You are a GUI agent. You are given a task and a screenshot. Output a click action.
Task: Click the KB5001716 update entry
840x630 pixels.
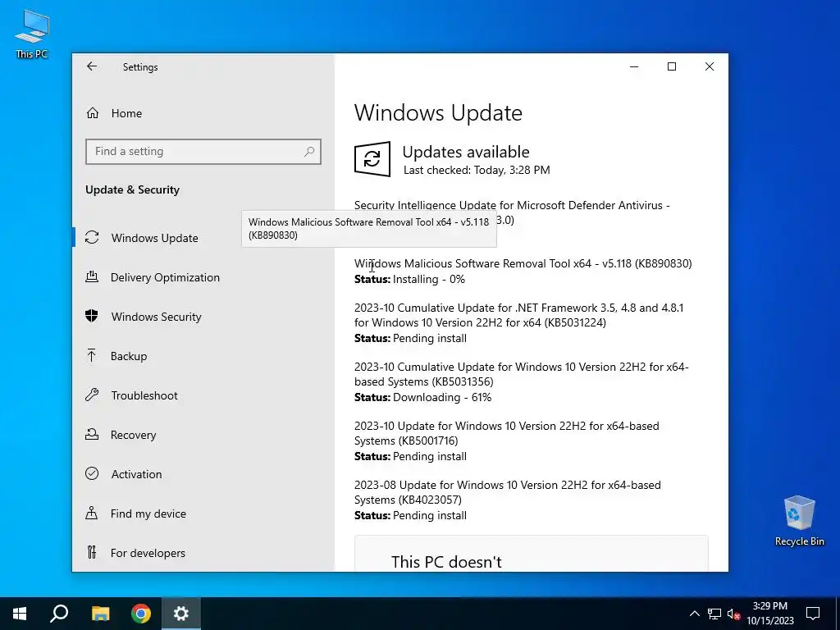[507, 433]
